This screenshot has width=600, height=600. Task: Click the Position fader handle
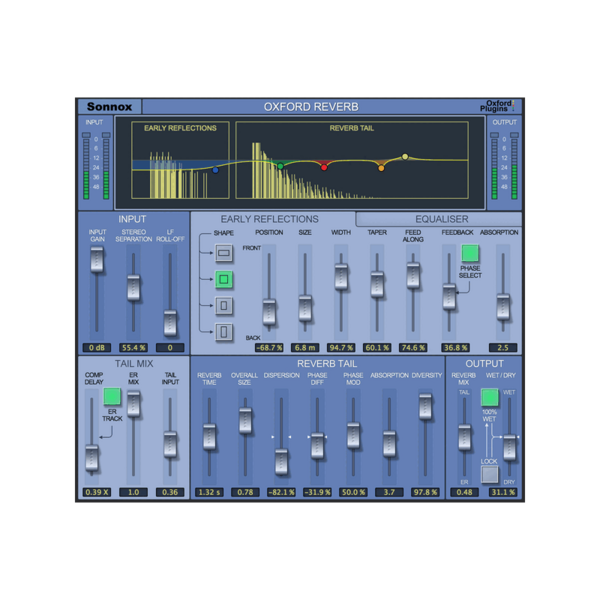coord(269,312)
